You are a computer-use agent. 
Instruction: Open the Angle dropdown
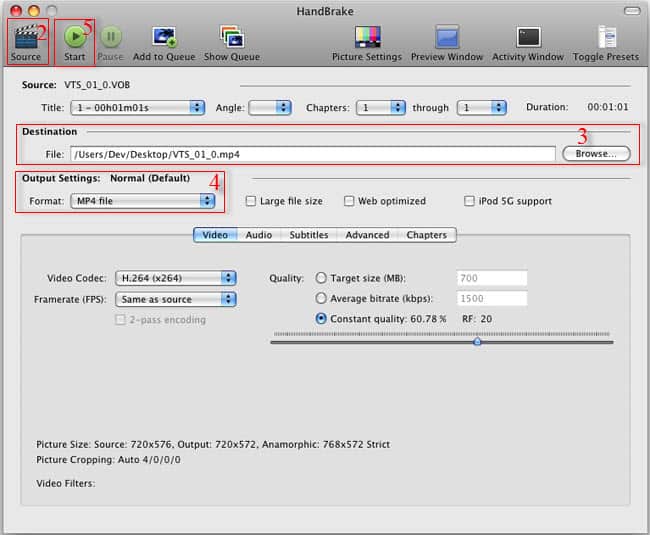tap(270, 108)
